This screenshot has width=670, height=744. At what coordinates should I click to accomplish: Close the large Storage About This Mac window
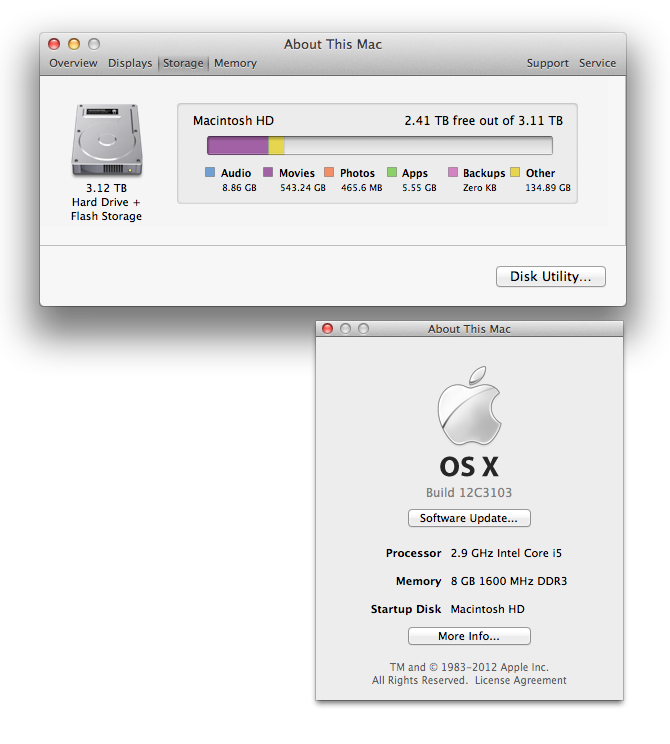[54, 44]
